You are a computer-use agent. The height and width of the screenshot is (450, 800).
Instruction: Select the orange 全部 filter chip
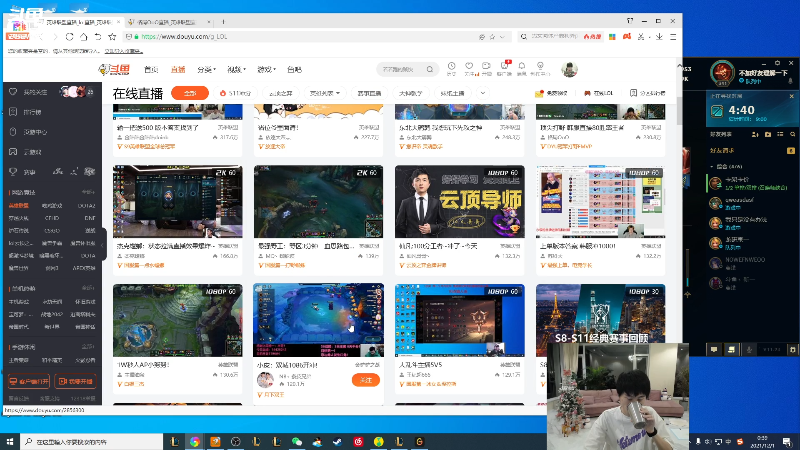click(190, 93)
